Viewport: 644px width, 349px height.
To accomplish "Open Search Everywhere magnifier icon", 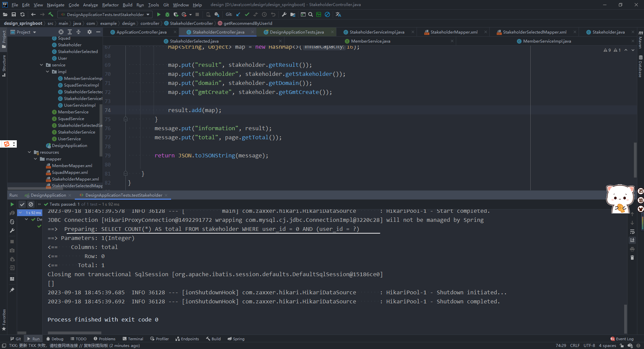I will coord(311,14).
